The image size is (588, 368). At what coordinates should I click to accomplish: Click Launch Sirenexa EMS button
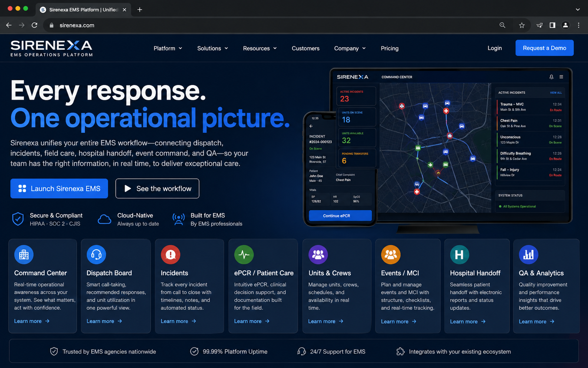pyautogui.click(x=59, y=188)
